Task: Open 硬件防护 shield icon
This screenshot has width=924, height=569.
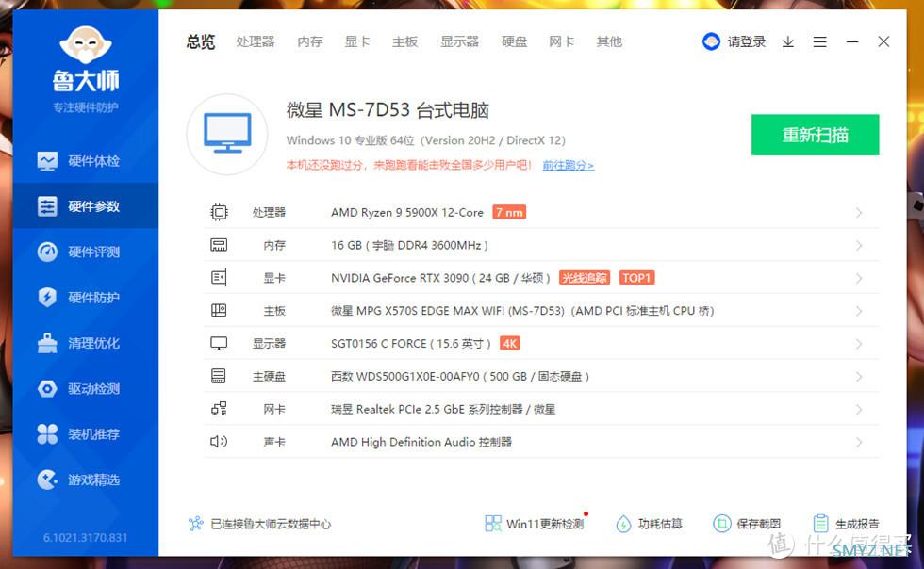Action: coord(47,298)
